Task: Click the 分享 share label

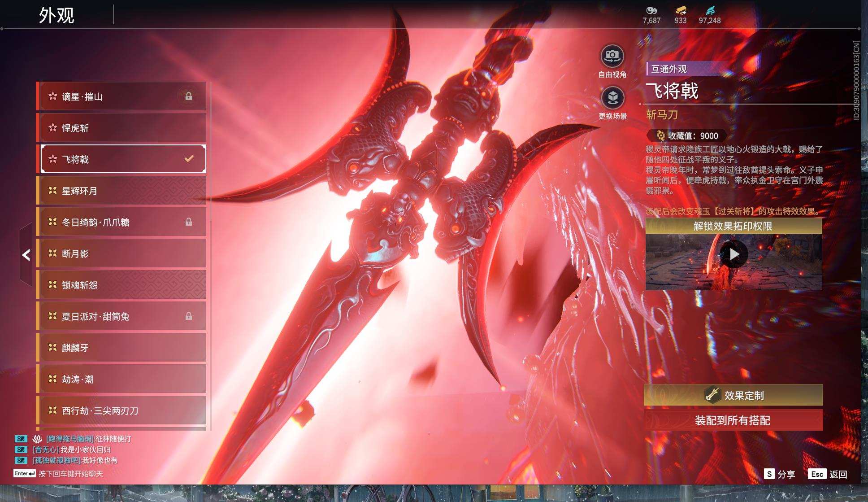Action: point(786,474)
